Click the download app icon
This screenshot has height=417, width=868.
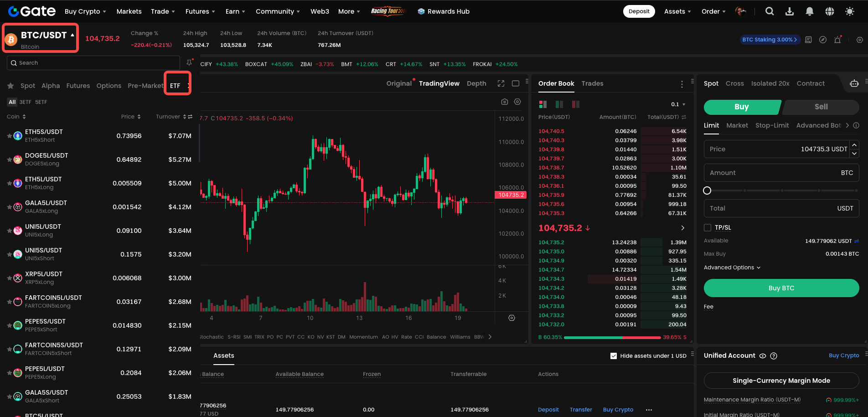790,11
